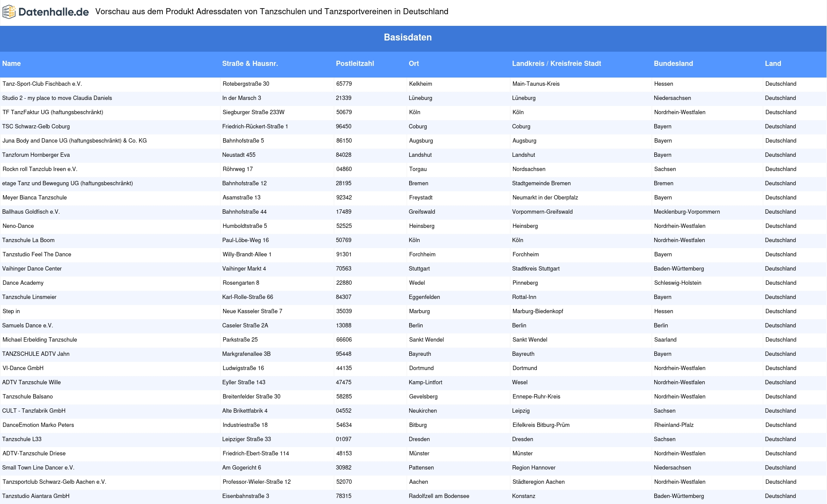Viewport: 827px width, 504px height.
Task: Select district Eifelkreis Bitburg-Prüm
Action: [x=541, y=425]
